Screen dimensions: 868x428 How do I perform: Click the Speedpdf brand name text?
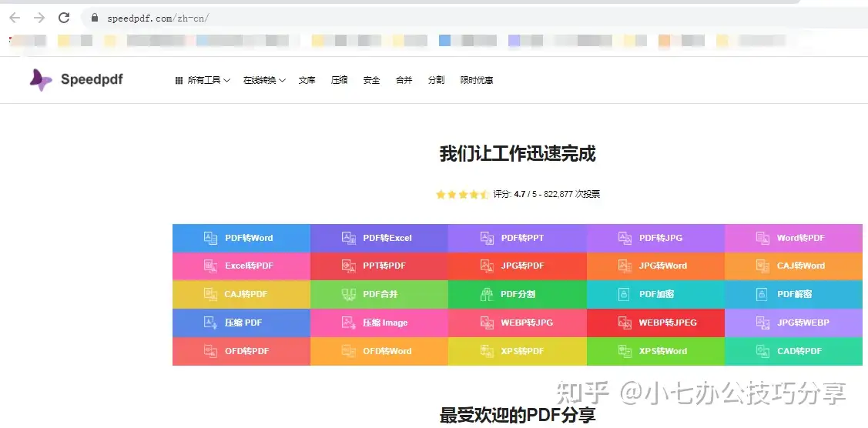pyautogui.click(x=92, y=79)
